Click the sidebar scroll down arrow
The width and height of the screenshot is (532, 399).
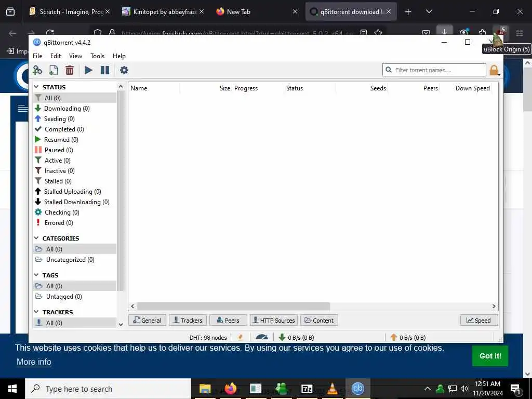(x=121, y=325)
